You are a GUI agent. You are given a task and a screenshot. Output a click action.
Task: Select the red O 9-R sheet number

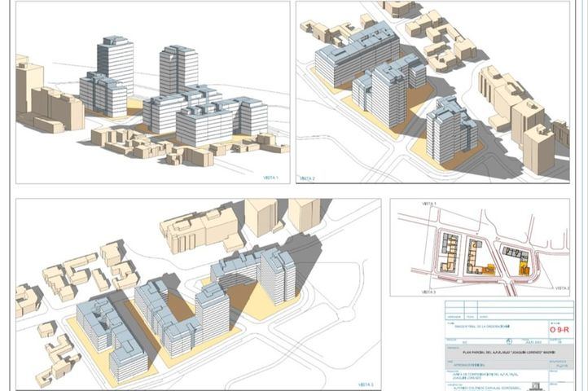pyautogui.click(x=559, y=330)
